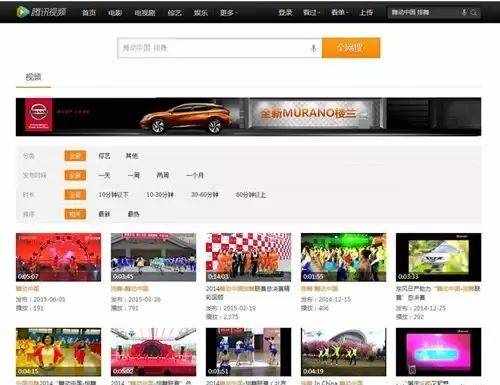Go to 首页 in the top navigation
The height and width of the screenshot is (385, 500).
89,13
